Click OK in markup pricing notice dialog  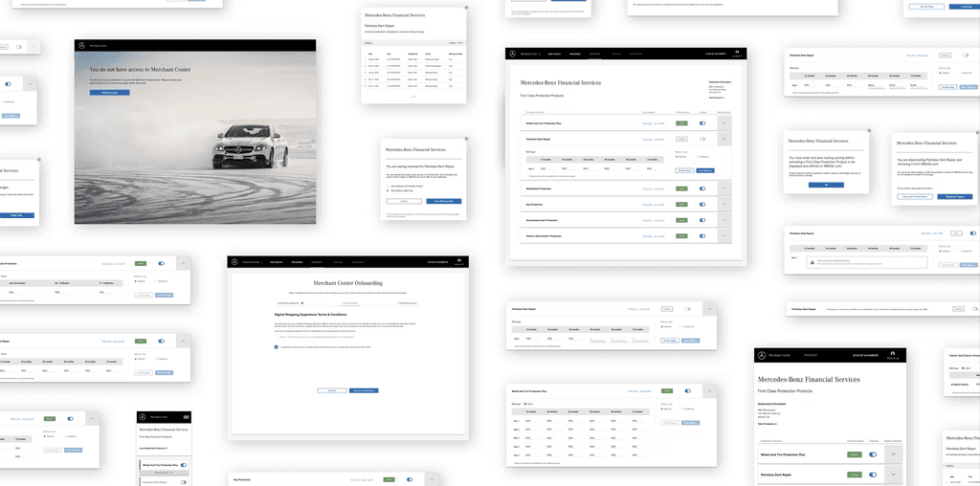(x=826, y=185)
